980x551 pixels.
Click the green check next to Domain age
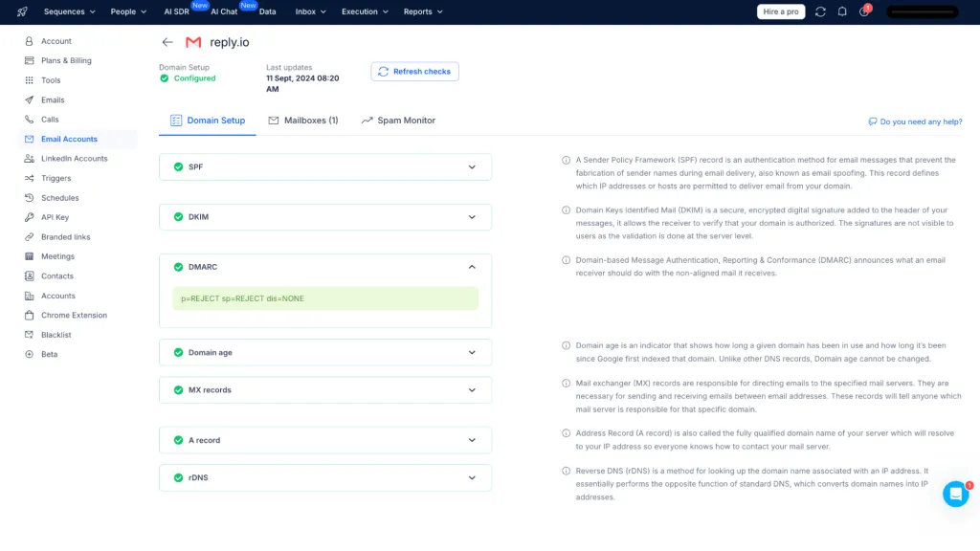pyautogui.click(x=178, y=352)
